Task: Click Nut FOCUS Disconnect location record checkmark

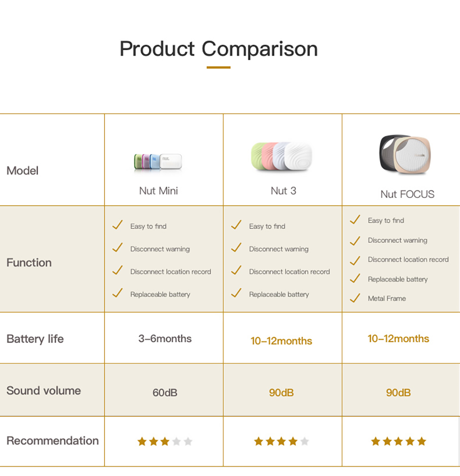Action: click(x=355, y=260)
